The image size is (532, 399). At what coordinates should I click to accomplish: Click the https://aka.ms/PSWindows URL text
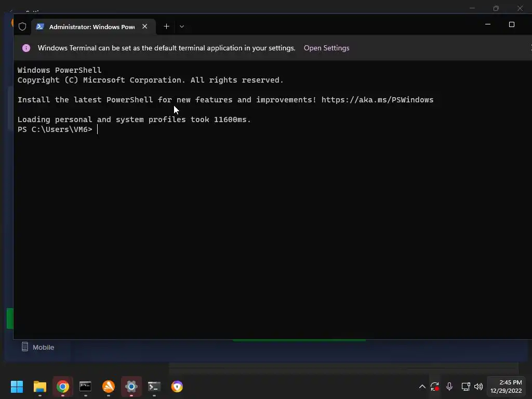(x=377, y=100)
